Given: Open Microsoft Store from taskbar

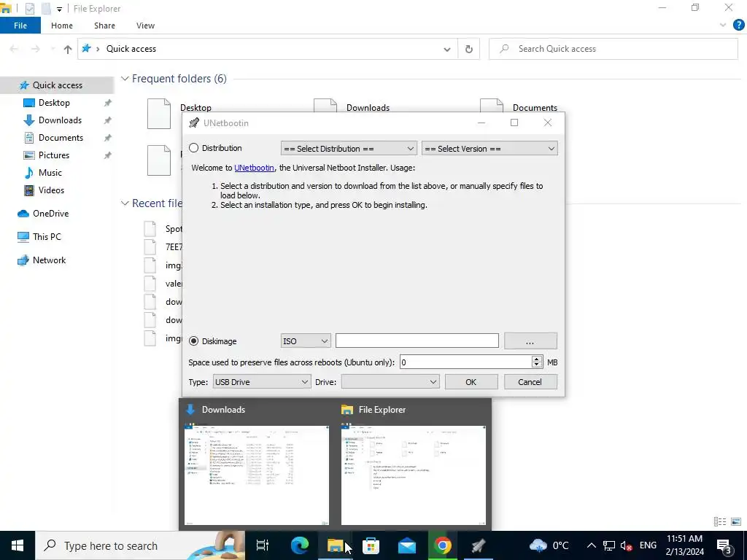Looking at the screenshot, I should coord(371,545).
